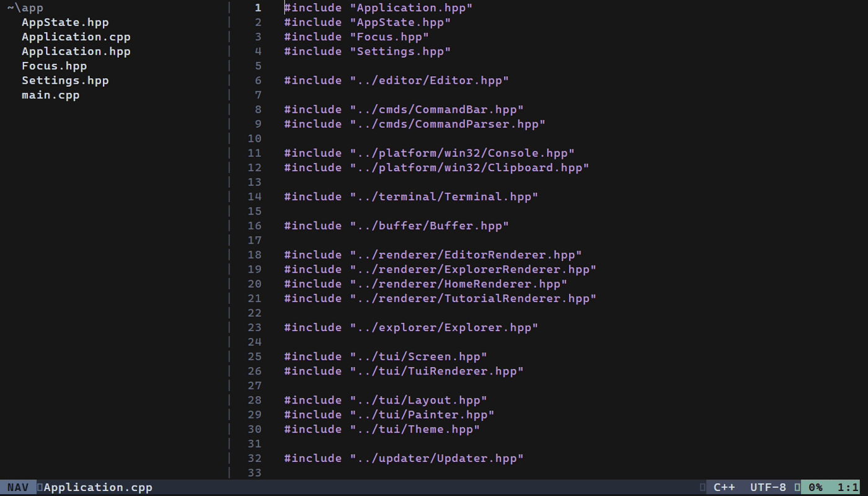
Task: Click line number 25 in the gutter
Action: [254, 356]
